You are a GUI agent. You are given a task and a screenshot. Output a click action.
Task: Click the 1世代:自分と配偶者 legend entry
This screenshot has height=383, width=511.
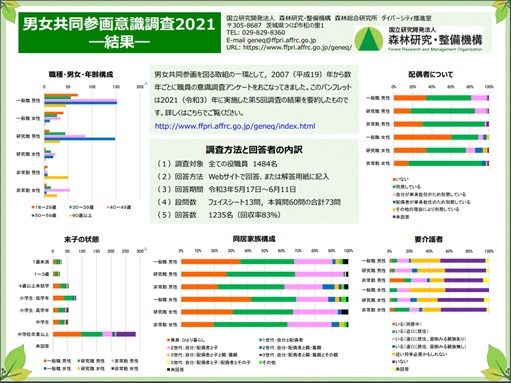point(281,340)
